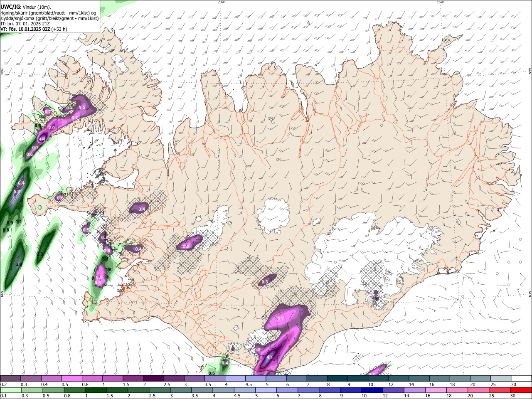Click the slydda/snjókoma legend description line
This screenshot has width=532, height=399.
coord(49,18)
